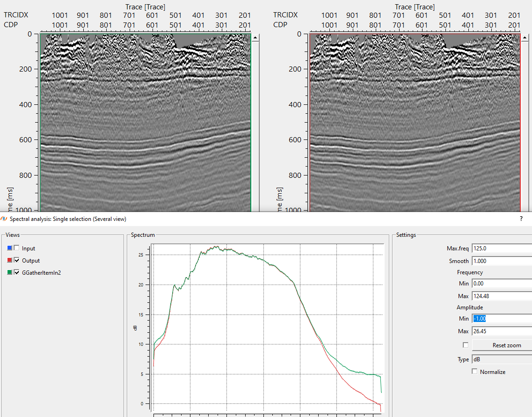Click the Spectral analysis window icon
The image size is (532, 417).
[4, 219]
